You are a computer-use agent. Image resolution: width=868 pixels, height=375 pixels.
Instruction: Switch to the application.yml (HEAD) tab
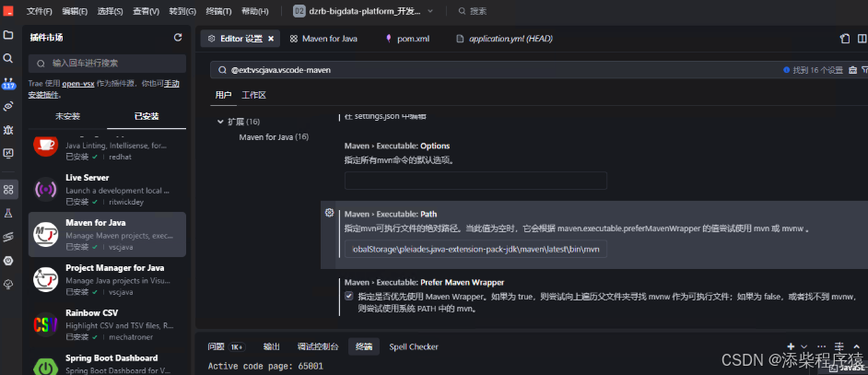click(x=504, y=39)
